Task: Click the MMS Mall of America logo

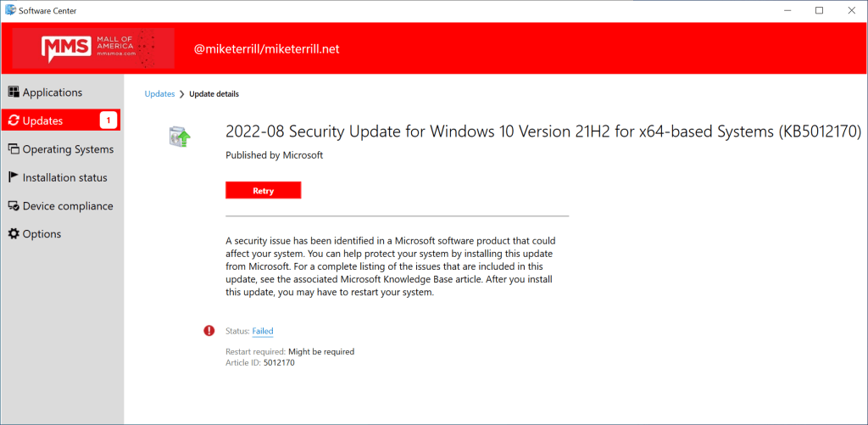Action: (93, 48)
